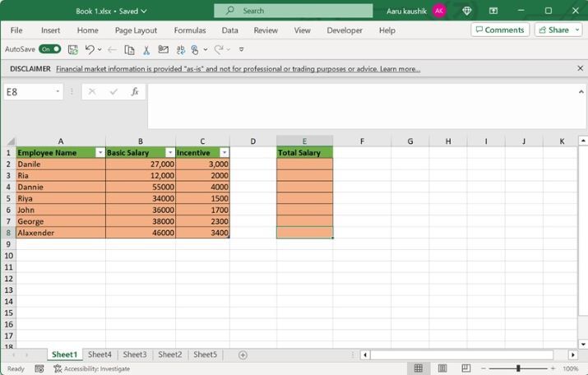
Task: Click the zoom in plus icon
Action: coord(553,368)
